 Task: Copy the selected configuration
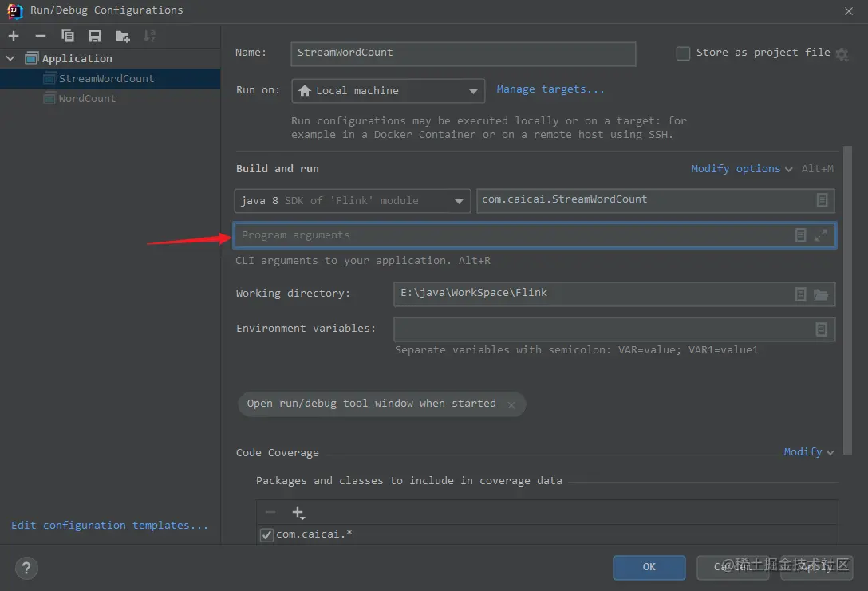pos(68,37)
